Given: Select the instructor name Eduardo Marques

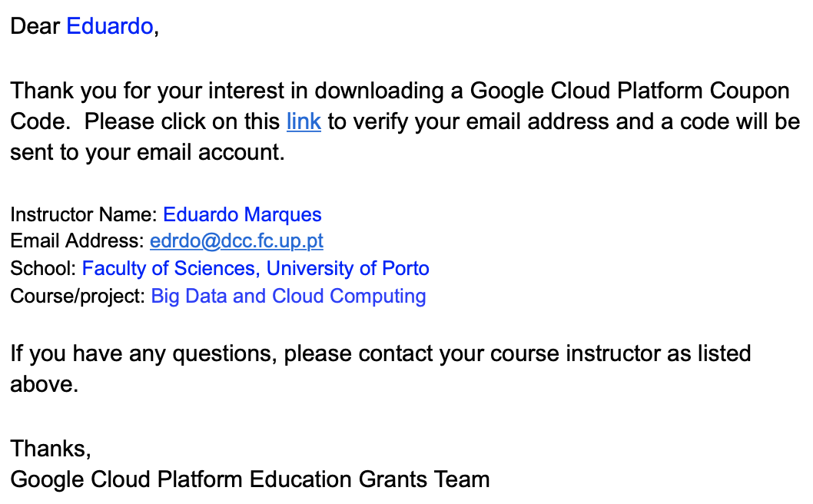Looking at the screenshot, I should [242, 214].
